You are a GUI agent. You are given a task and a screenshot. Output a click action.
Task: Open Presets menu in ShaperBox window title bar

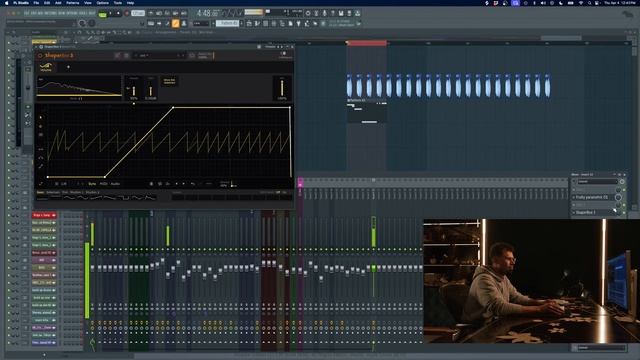(x=270, y=47)
